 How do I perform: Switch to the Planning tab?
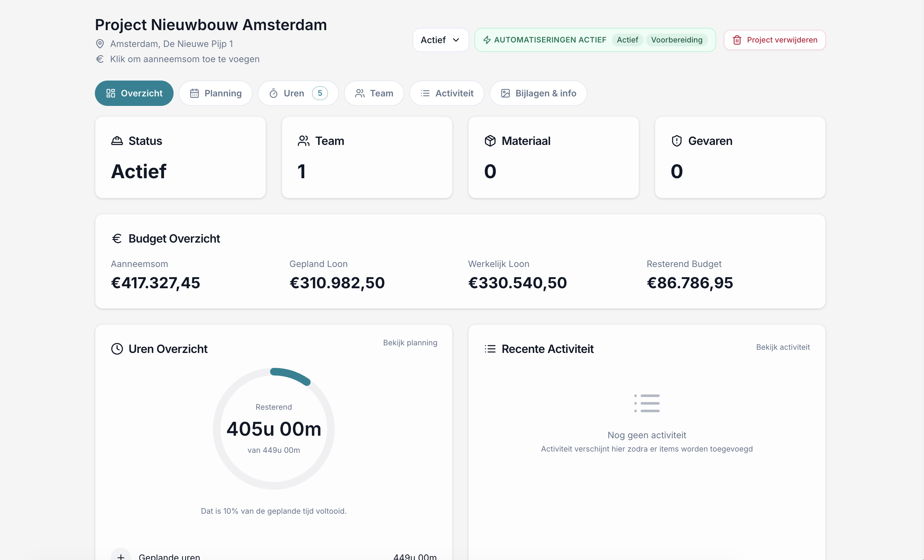point(216,93)
